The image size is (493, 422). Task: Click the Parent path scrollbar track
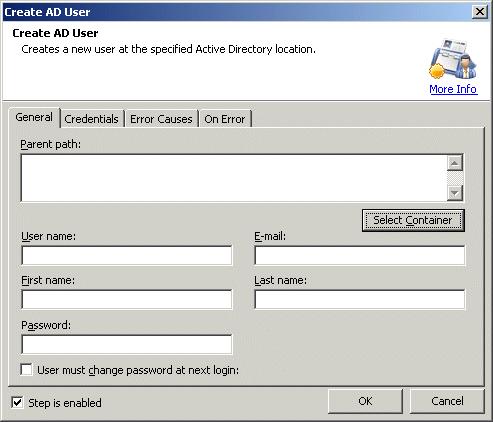(455, 178)
